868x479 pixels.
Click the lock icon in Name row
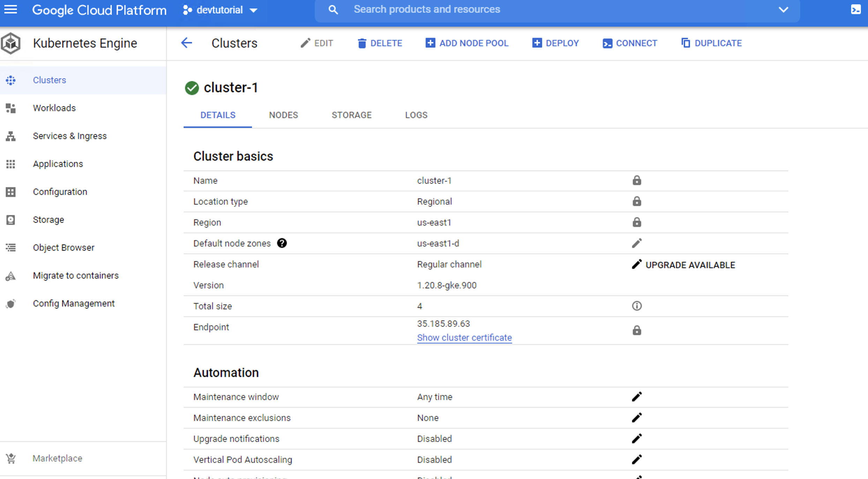(x=637, y=180)
